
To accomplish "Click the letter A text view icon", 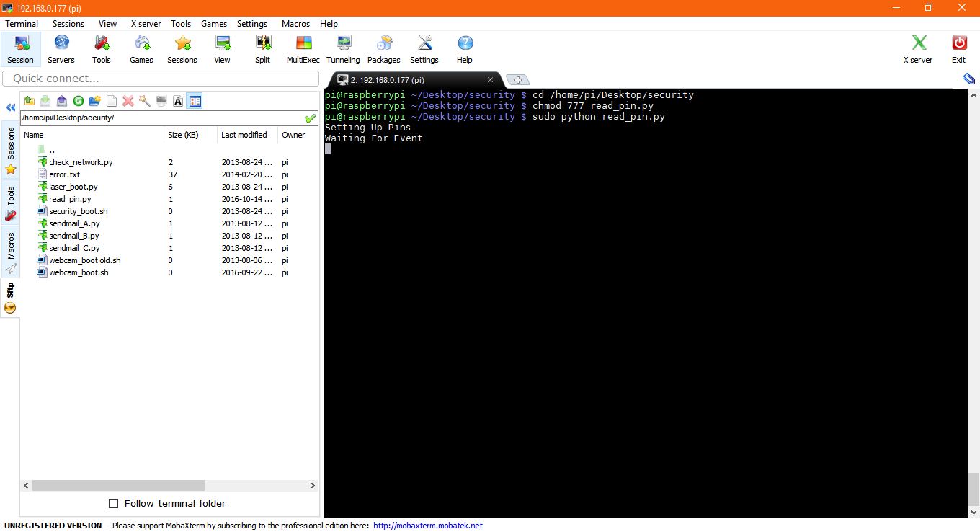I will (178, 101).
